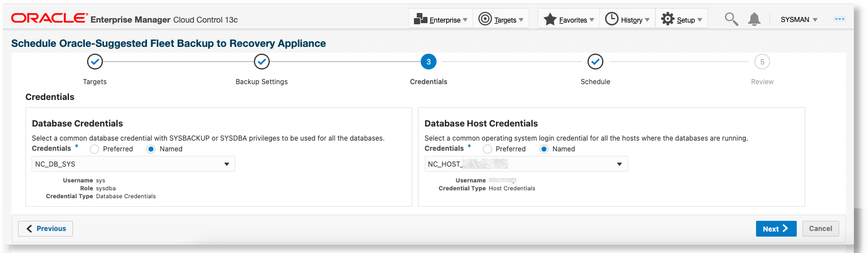The width and height of the screenshot is (868, 253).
Task: Select Preferred for Database Host Credentials
Action: click(x=487, y=149)
